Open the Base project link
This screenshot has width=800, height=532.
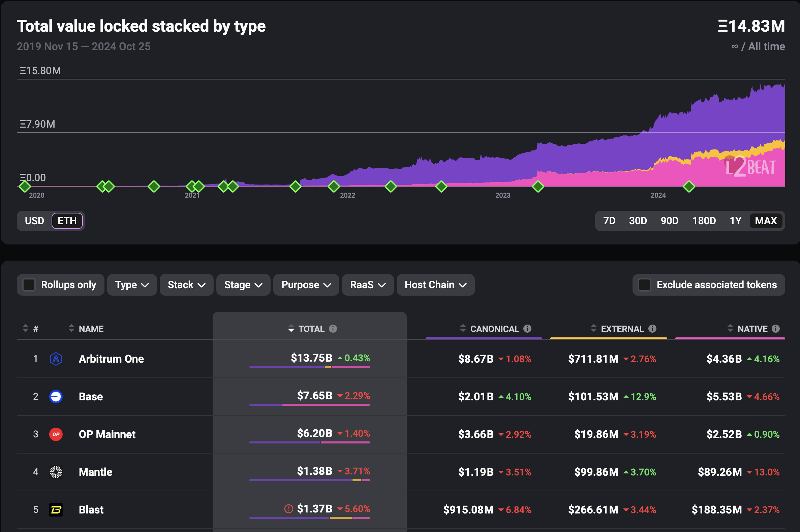tap(91, 396)
